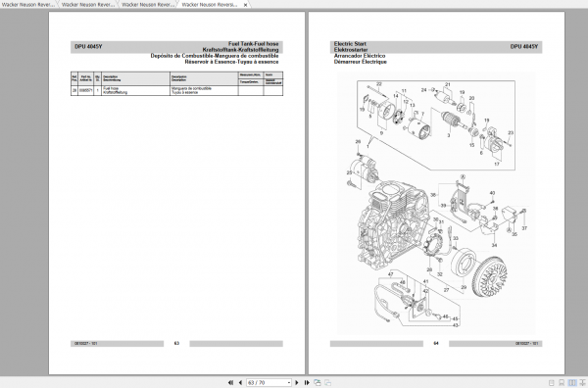Go to the next page
The image size is (588, 388).
click(297, 383)
